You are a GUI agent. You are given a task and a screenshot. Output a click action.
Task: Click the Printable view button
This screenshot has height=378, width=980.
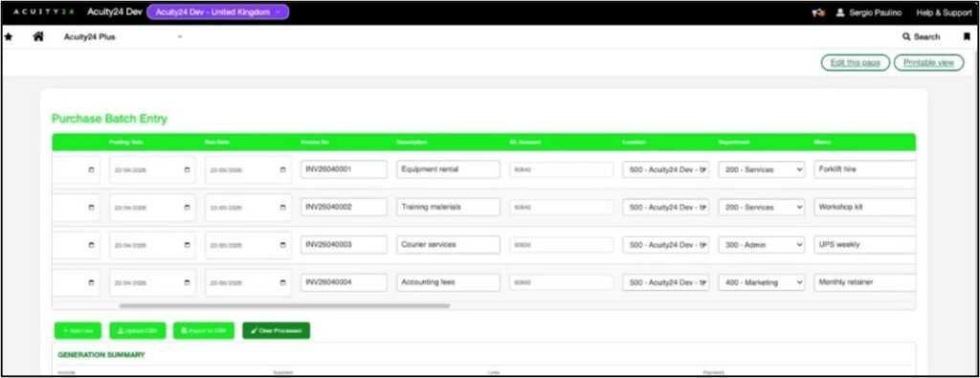tap(928, 62)
